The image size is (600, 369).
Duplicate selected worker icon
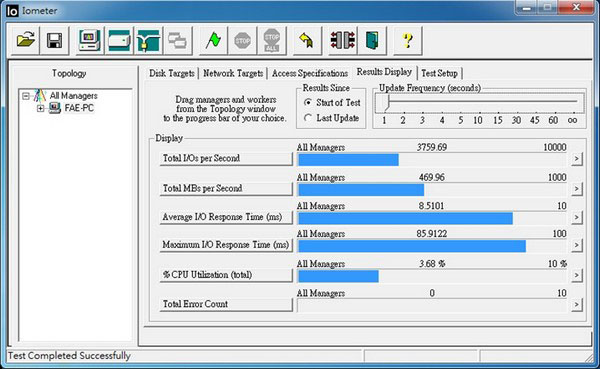point(178,40)
